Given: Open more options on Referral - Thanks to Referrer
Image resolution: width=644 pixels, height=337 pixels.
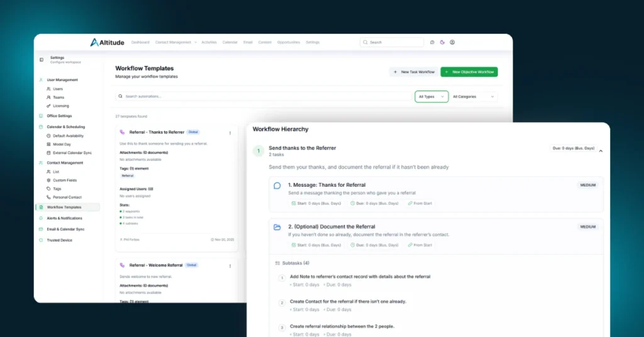Looking at the screenshot, I should [x=230, y=133].
